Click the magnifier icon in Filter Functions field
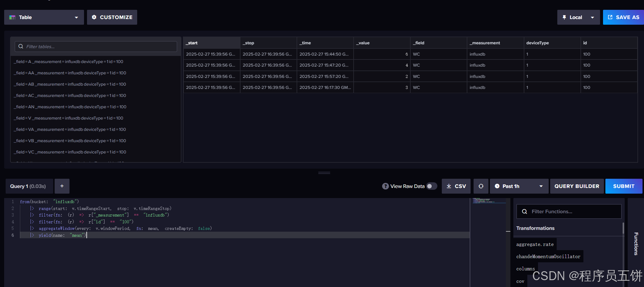Viewport: 644px width, 287px height. pyautogui.click(x=524, y=211)
